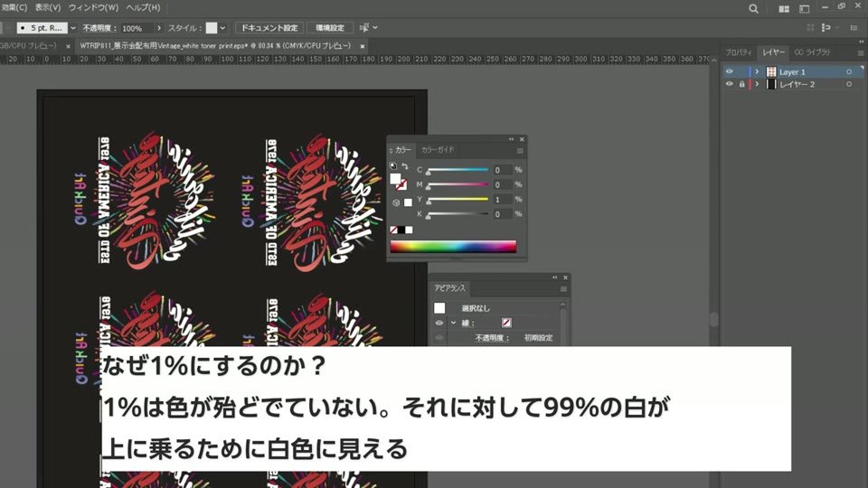This screenshot has height=488, width=868.
Task: Click the 不透明度 label in control bar
Action: click(x=99, y=28)
